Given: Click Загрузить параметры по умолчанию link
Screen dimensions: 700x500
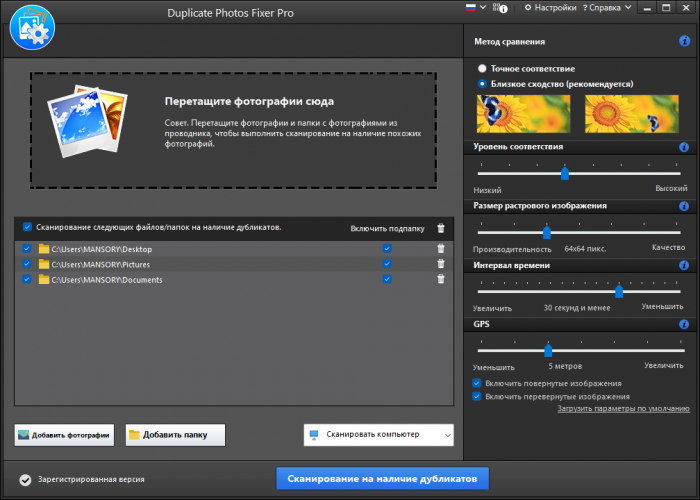Looking at the screenshot, I should [x=623, y=408].
